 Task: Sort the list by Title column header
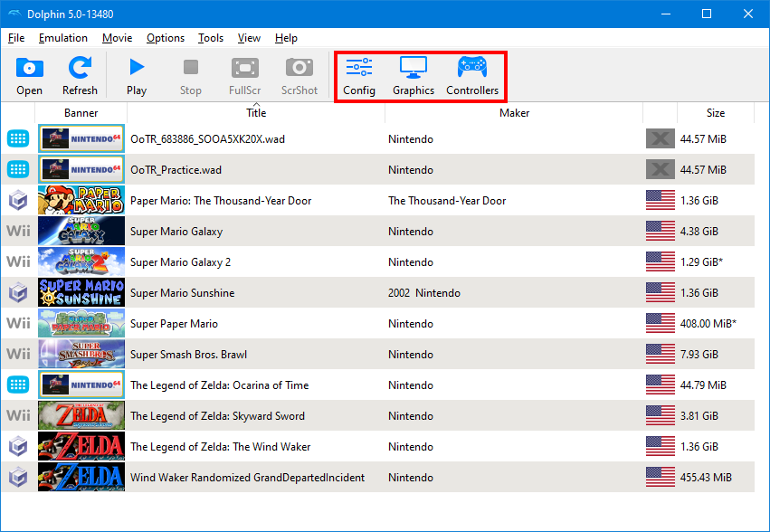pyautogui.click(x=256, y=113)
